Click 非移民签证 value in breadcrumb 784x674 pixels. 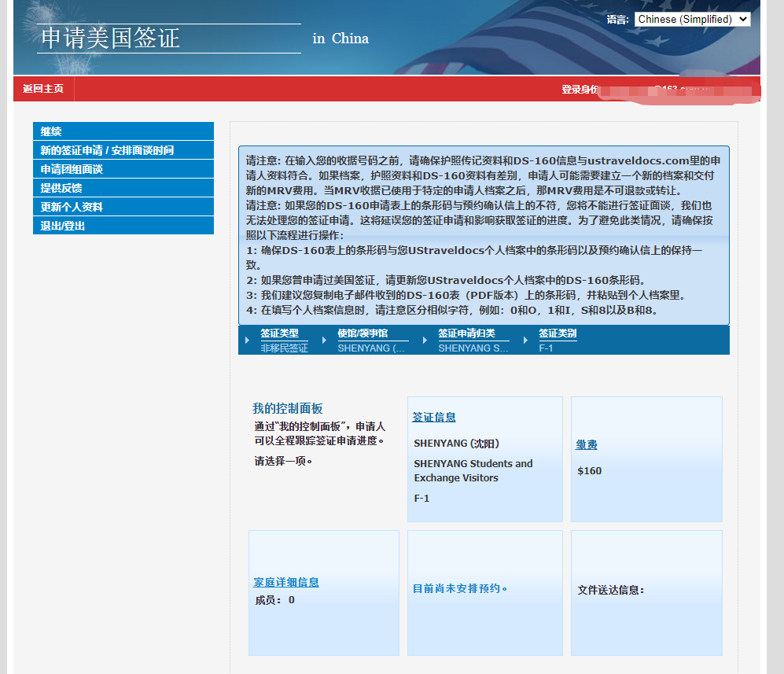[x=284, y=348]
